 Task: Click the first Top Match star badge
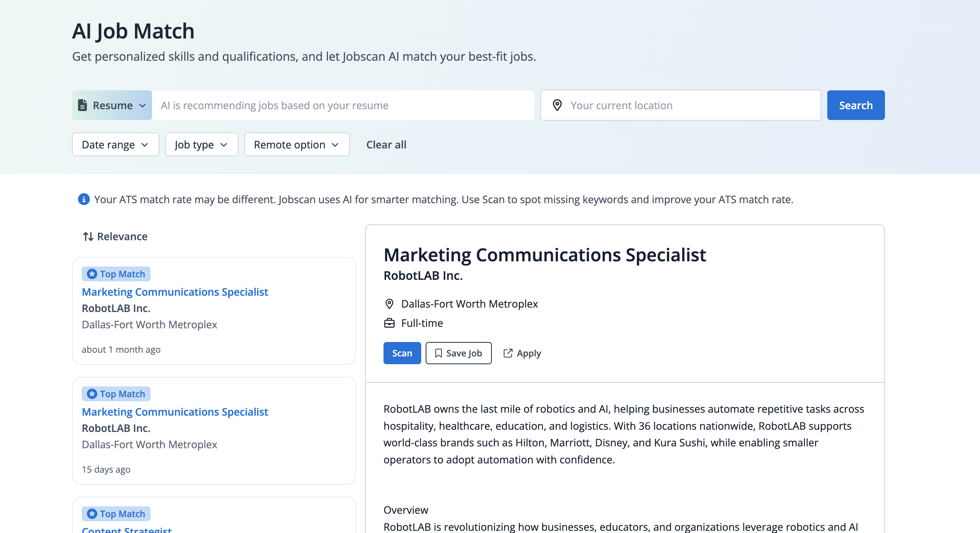(x=92, y=274)
